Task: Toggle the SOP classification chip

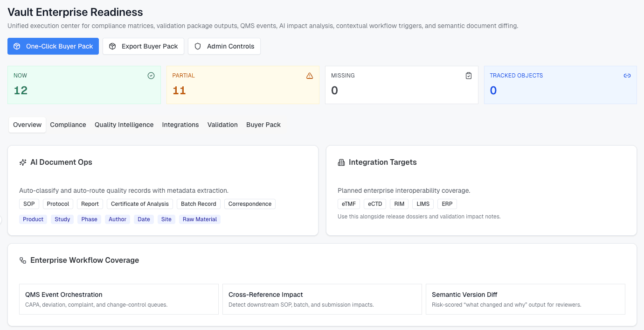Action: coord(29,204)
